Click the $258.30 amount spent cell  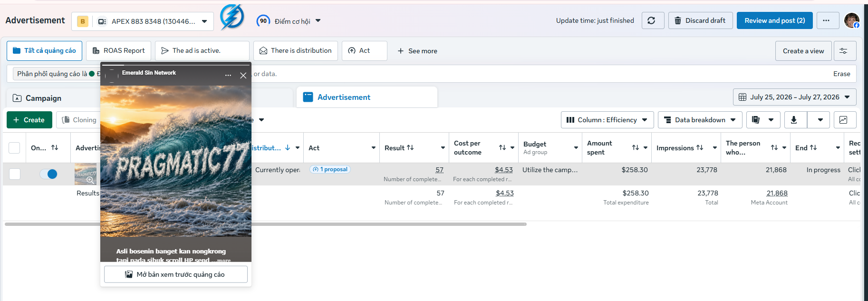[635, 170]
